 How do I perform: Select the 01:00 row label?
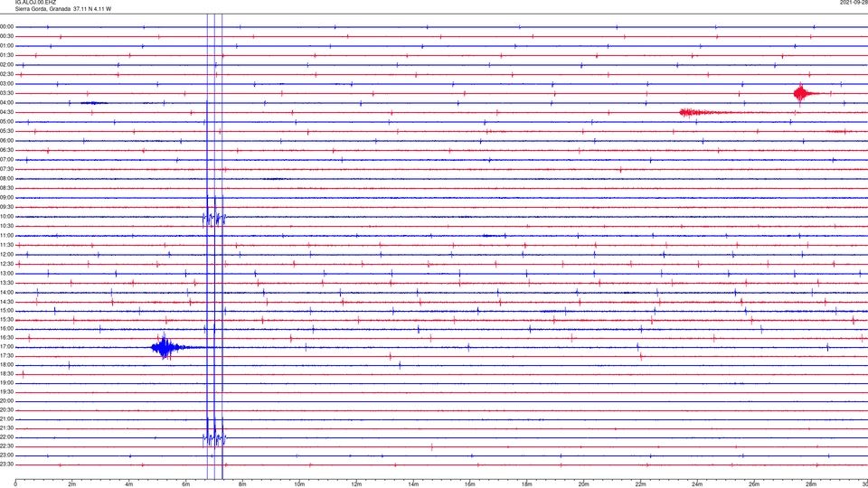7,46
